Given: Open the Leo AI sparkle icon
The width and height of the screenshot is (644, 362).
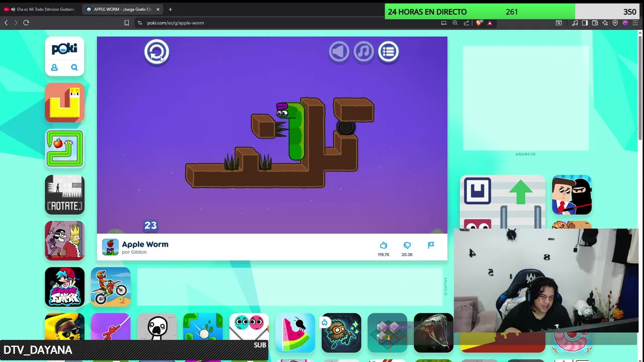Looking at the screenshot, I should coord(605,23).
